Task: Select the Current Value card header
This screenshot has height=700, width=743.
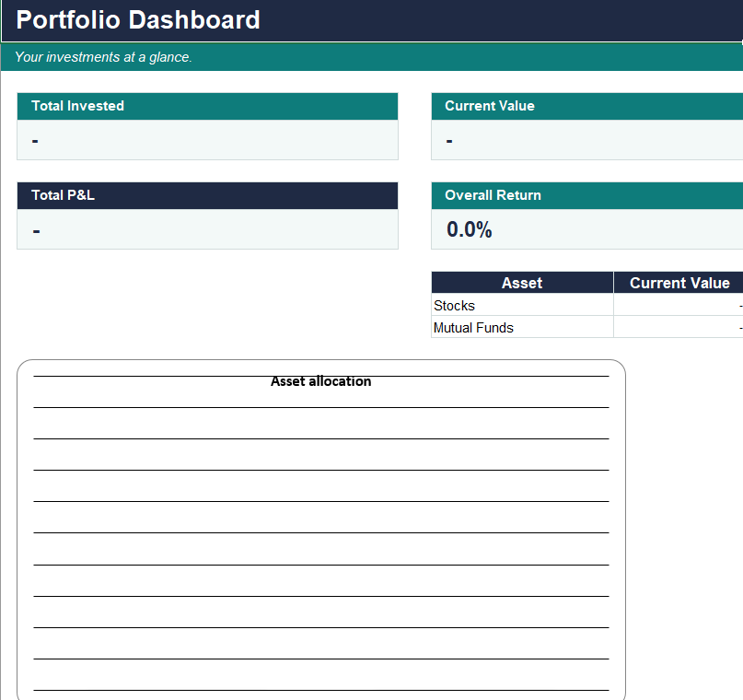Action: pos(587,106)
